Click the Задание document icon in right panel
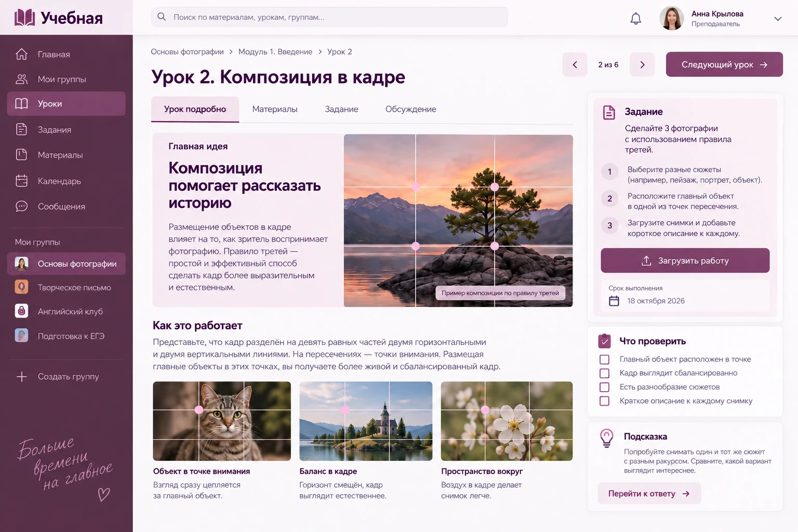The width and height of the screenshot is (798, 532). tap(609, 112)
